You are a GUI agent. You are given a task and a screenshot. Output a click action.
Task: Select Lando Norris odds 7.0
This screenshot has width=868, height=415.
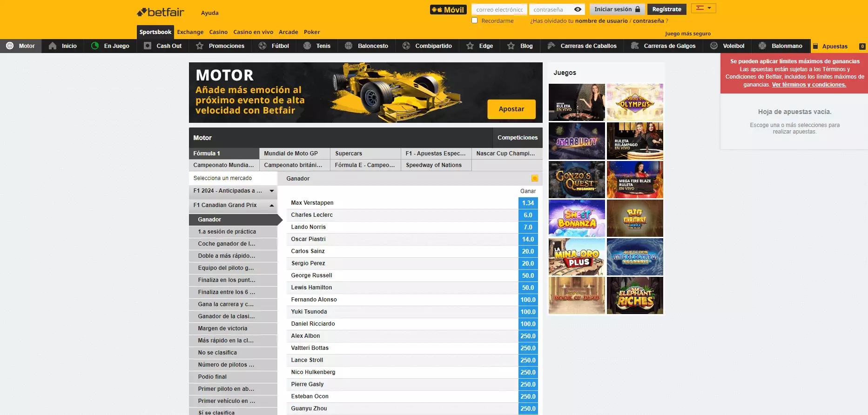528,227
